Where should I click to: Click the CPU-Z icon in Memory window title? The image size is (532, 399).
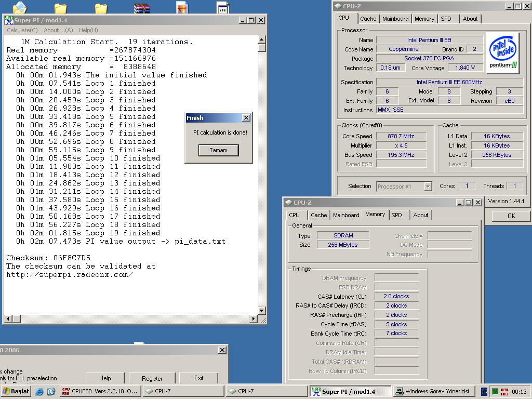(x=289, y=203)
